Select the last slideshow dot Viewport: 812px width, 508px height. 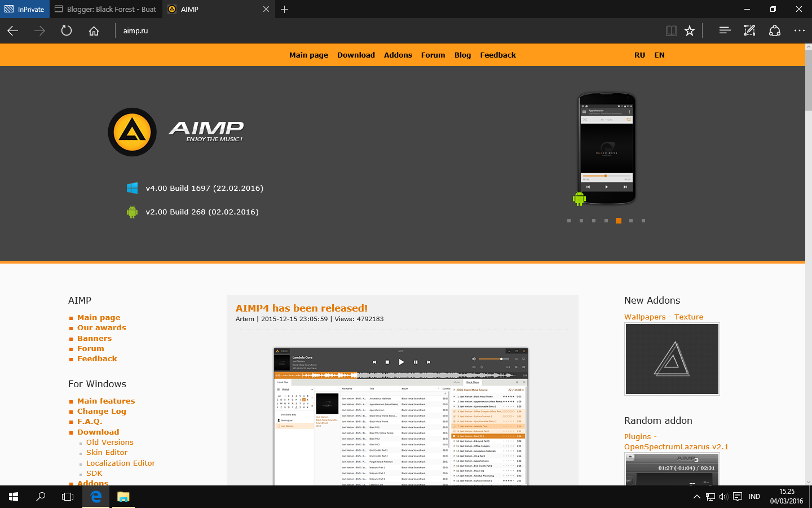click(643, 221)
